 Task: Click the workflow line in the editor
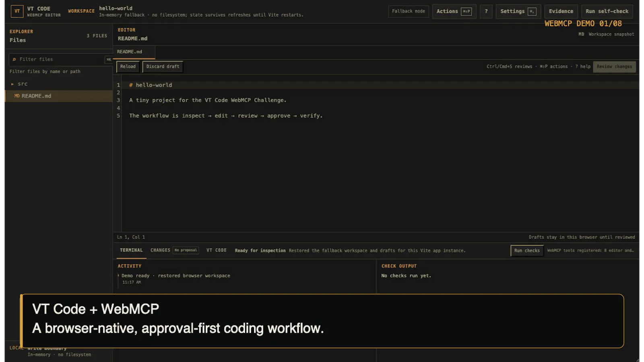coord(226,116)
